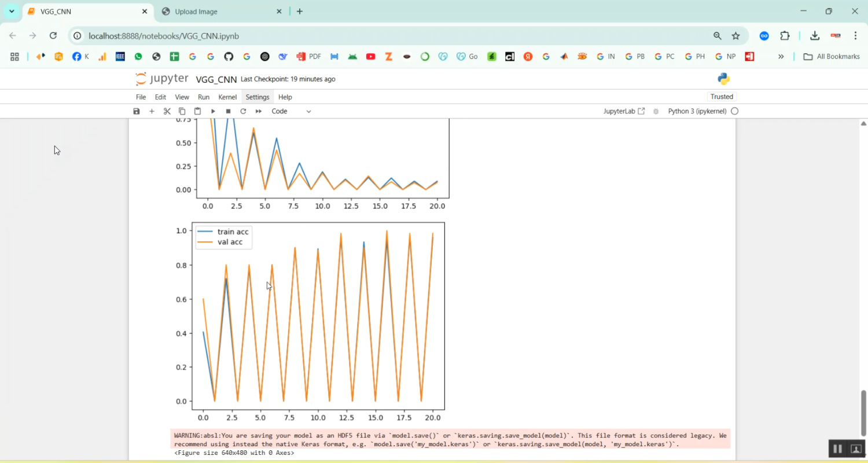
Task: Paste cell using the clipboard icon
Action: pos(197,111)
